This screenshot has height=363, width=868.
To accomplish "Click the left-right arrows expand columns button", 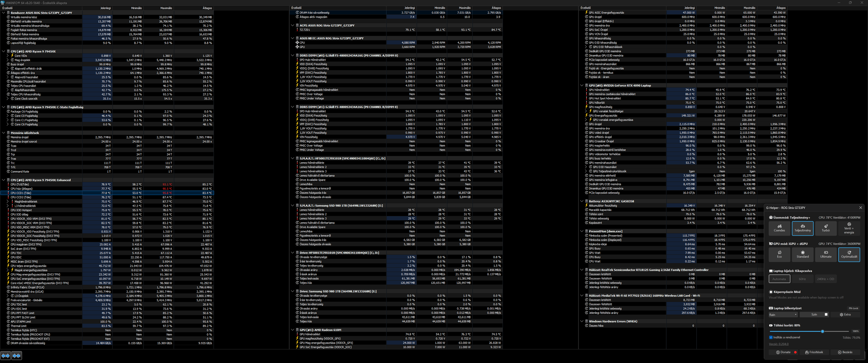I will coord(5,356).
